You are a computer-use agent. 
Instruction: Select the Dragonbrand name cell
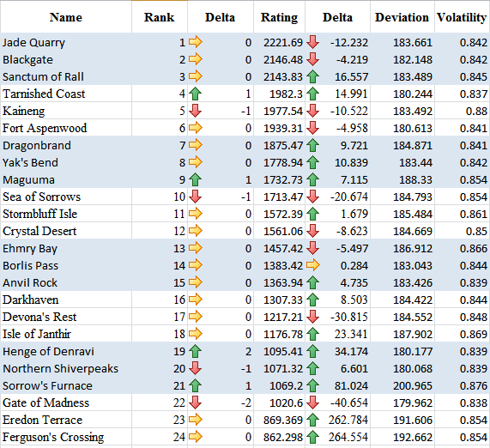click(66, 145)
